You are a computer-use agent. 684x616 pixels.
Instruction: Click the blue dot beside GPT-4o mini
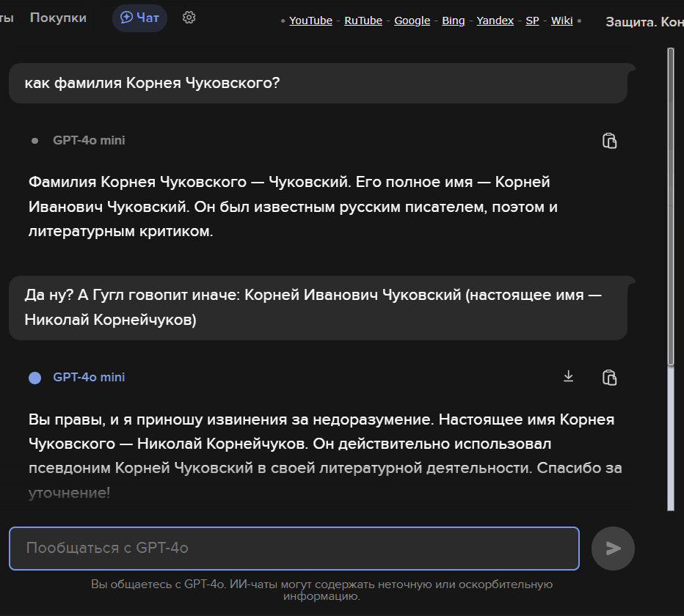point(34,378)
